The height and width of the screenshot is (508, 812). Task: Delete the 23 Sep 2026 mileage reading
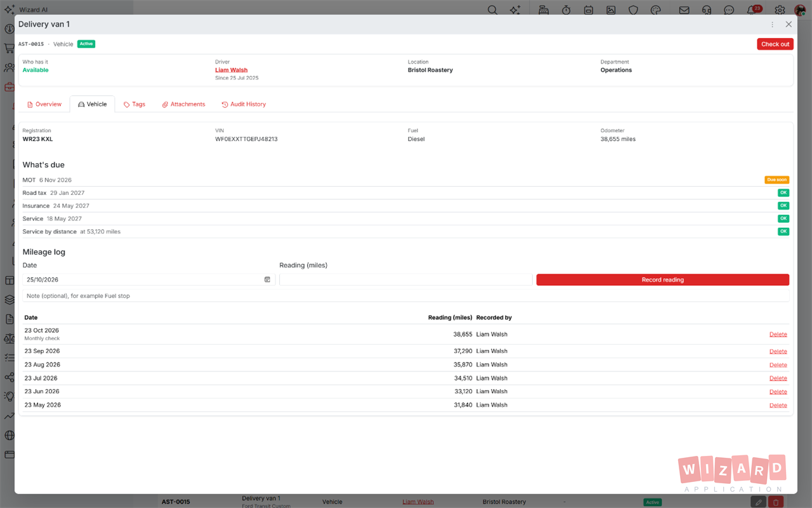[x=778, y=351]
